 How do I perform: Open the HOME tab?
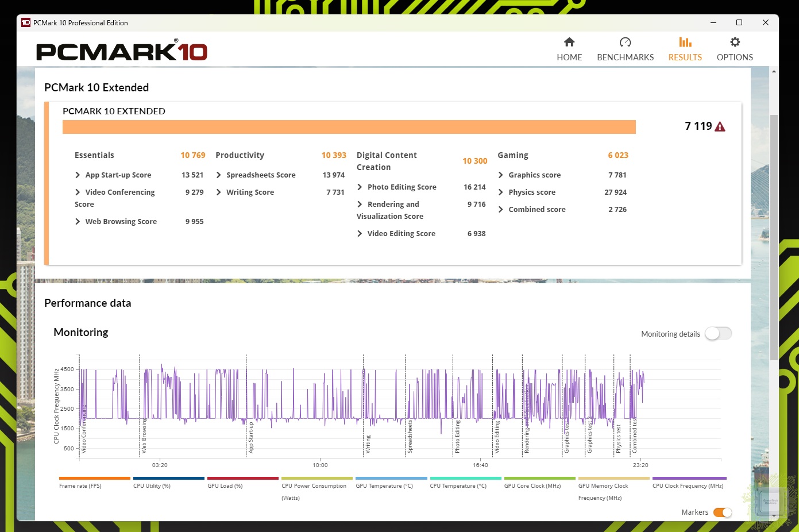click(569, 49)
